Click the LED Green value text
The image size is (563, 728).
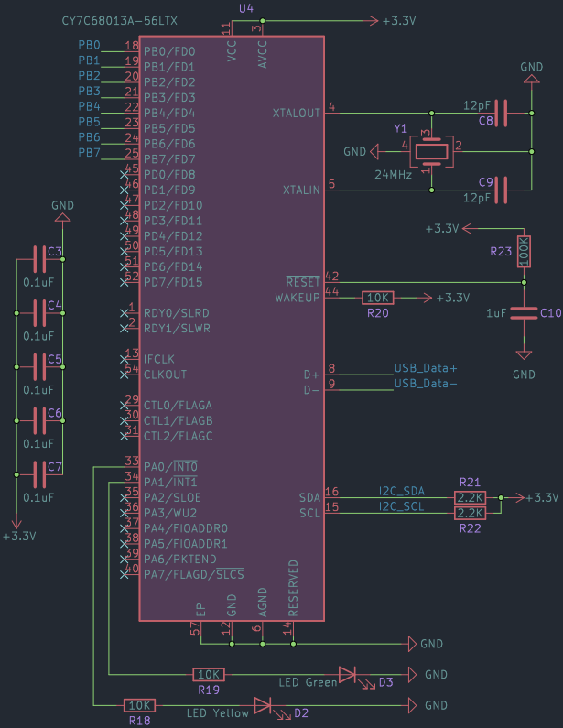click(x=308, y=682)
